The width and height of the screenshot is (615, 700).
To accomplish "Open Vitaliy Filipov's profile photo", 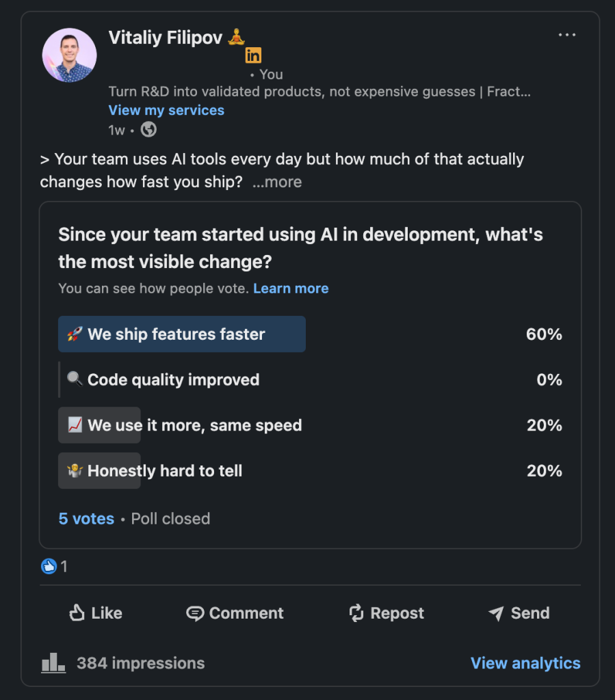I will [x=70, y=55].
